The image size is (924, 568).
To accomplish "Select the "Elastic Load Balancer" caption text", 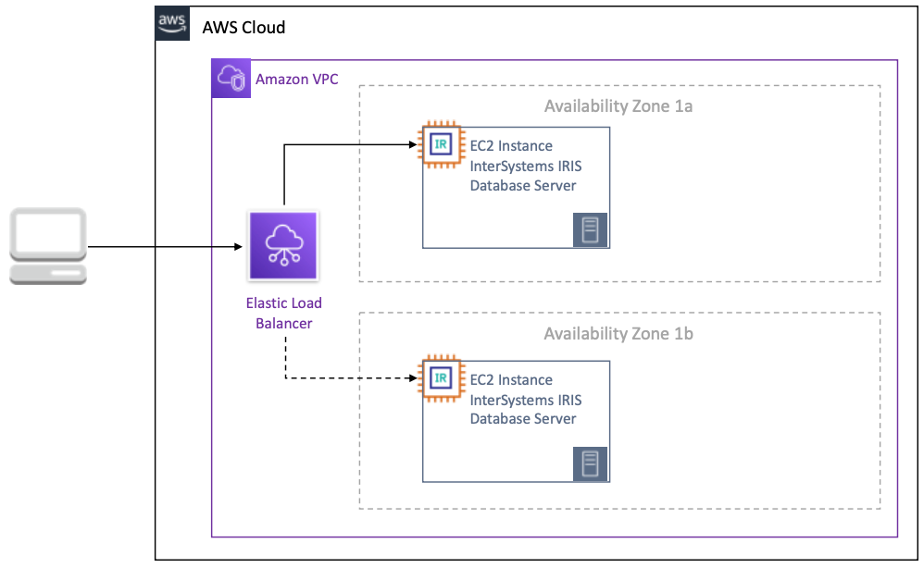I will coord(283,314).
